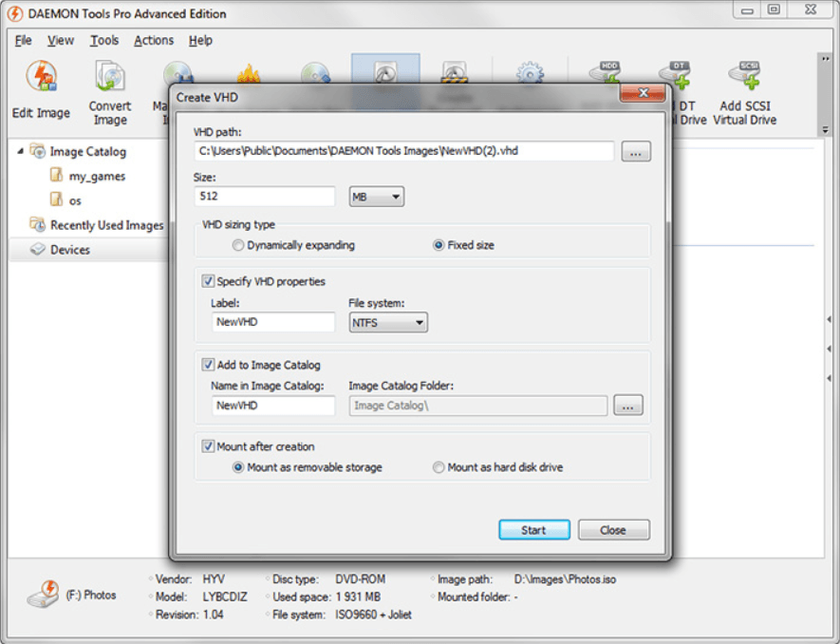Image resolution: width=840 pixels, height=644 pixels.
Task: Browse for Image Catalog Folder
Action: (x=627, y=406)
